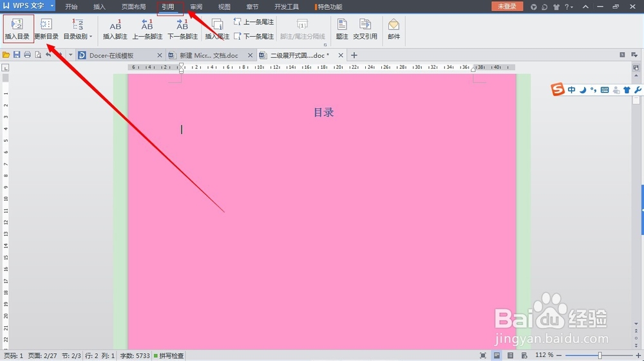Image resolution: width=644 pixels, height=361 pixels.
Task: Switch to the 开始 ribbon tab
Action: coord(71,6)
